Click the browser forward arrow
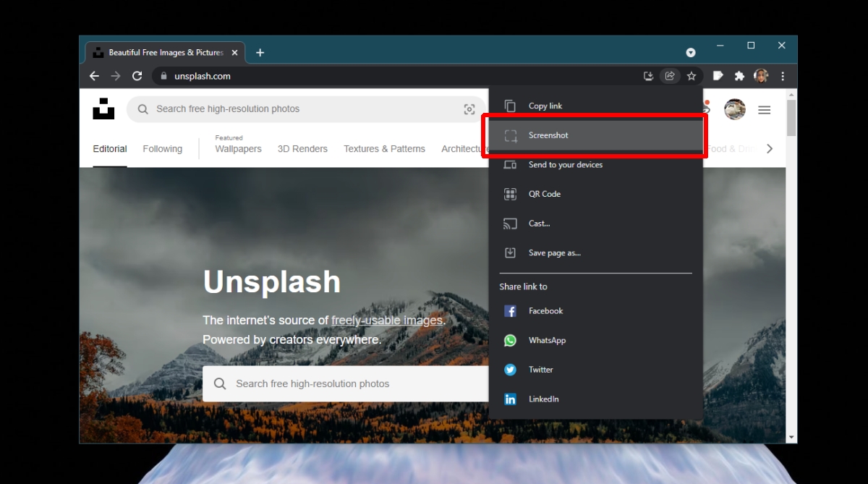 tap(116, 76)
